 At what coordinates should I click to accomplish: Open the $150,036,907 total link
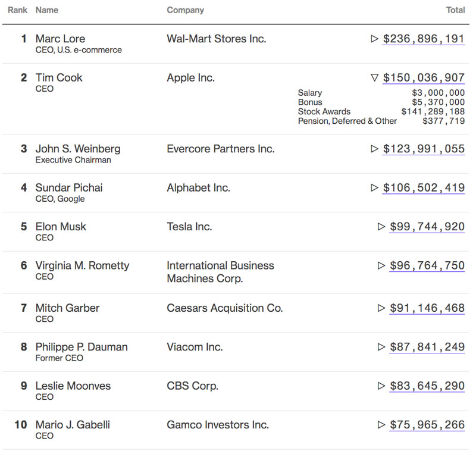424,78
